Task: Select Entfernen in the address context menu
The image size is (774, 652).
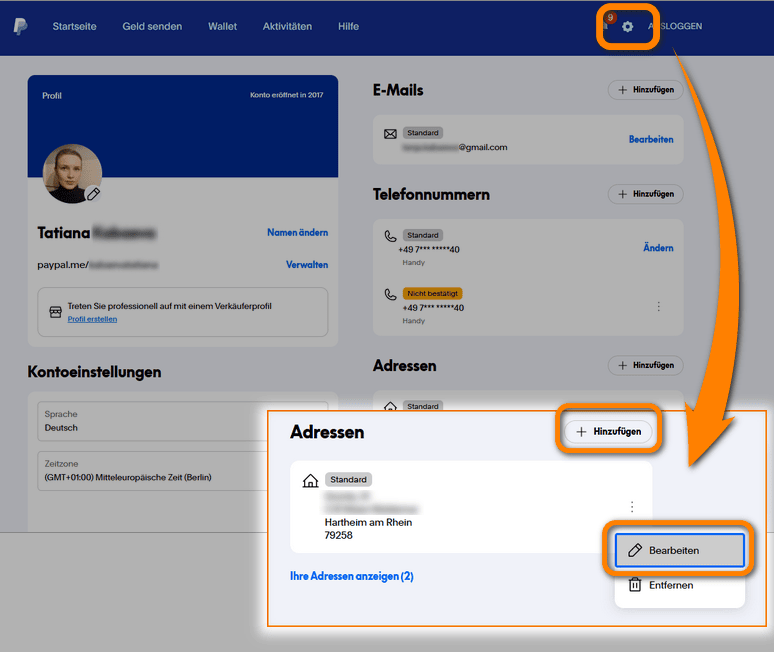Action: (x=680, y=585)
